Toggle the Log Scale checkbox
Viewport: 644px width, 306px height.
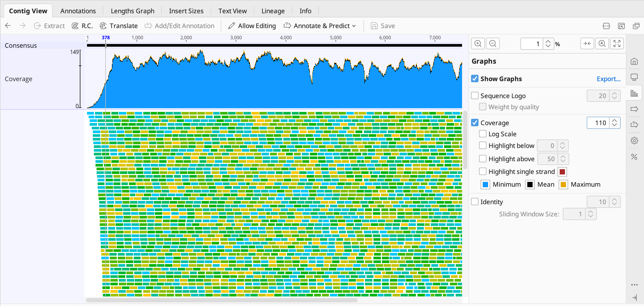pyautogui.click(x=483, y=134)
